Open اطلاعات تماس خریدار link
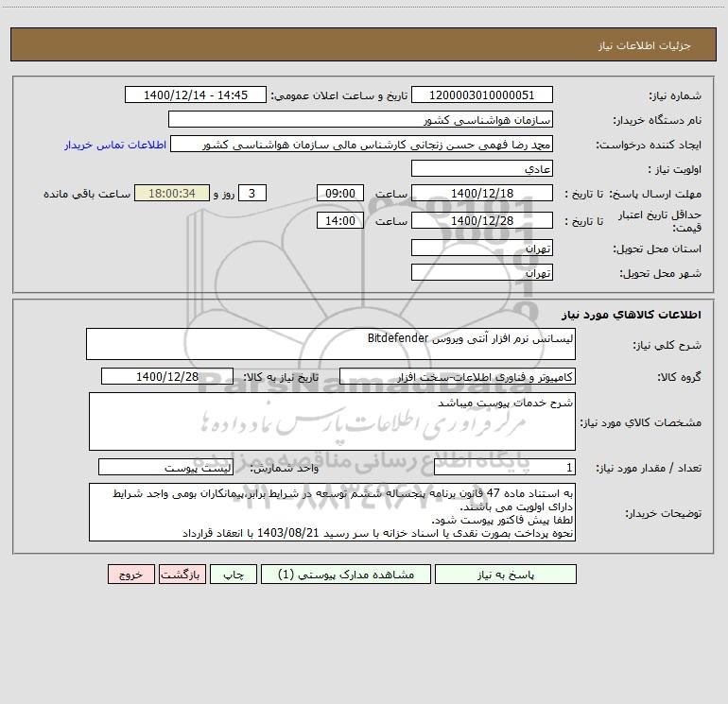Viewport: 728px width, 704px height. [x=115, y=145]
